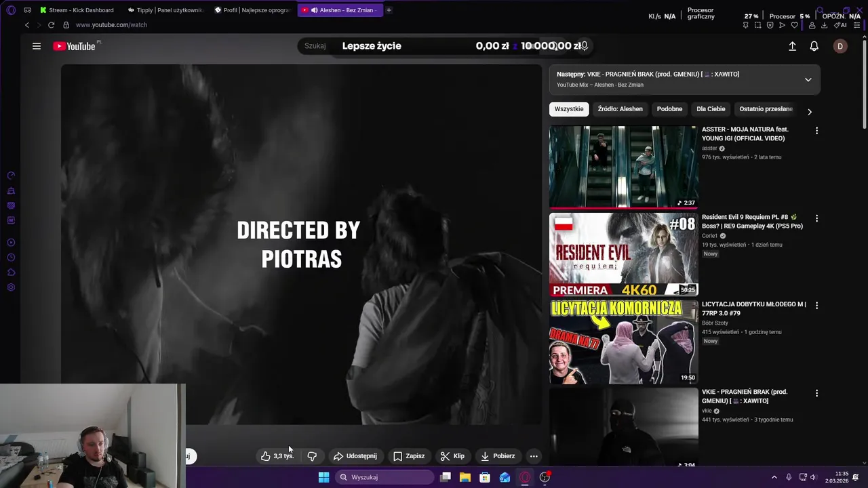This screenshot has width=868, height=488.
Task: Open the Aria AI button
Action: point(840,25)
